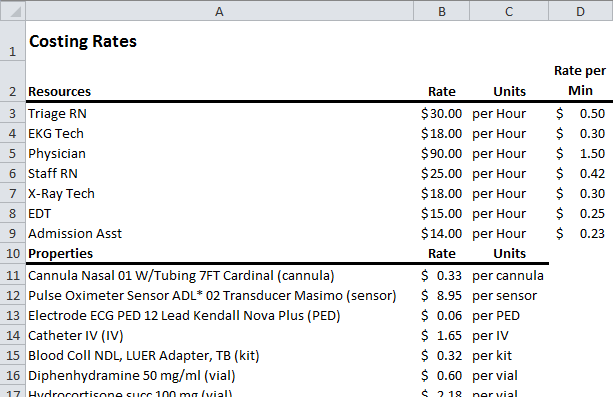
Task: Click the 0.25 rate per min cell
Action: (x=581, y=213)
